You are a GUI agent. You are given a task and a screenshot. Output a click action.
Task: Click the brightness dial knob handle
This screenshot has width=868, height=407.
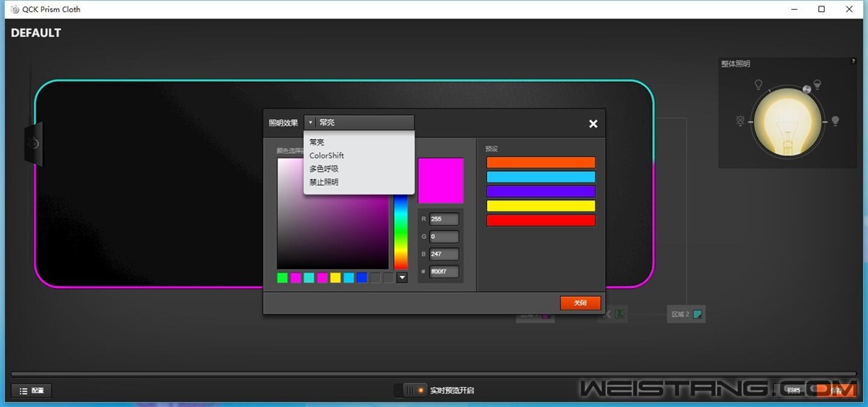tap(807, 89)
